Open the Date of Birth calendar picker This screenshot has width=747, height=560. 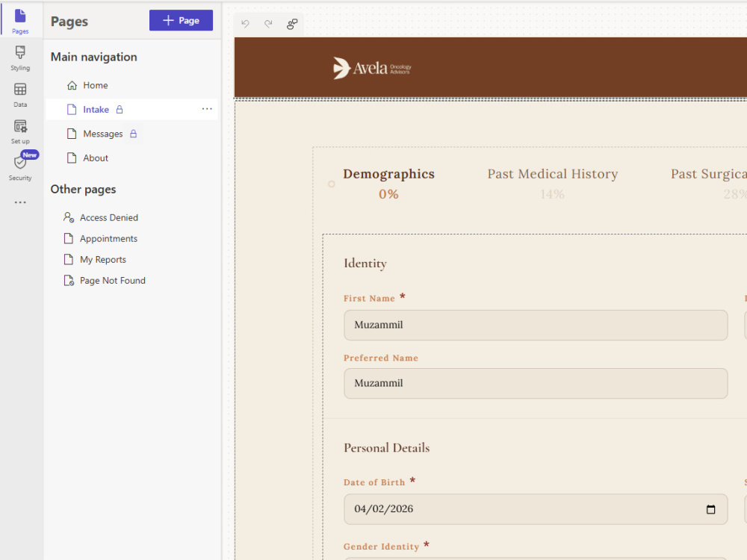point(710,509)
